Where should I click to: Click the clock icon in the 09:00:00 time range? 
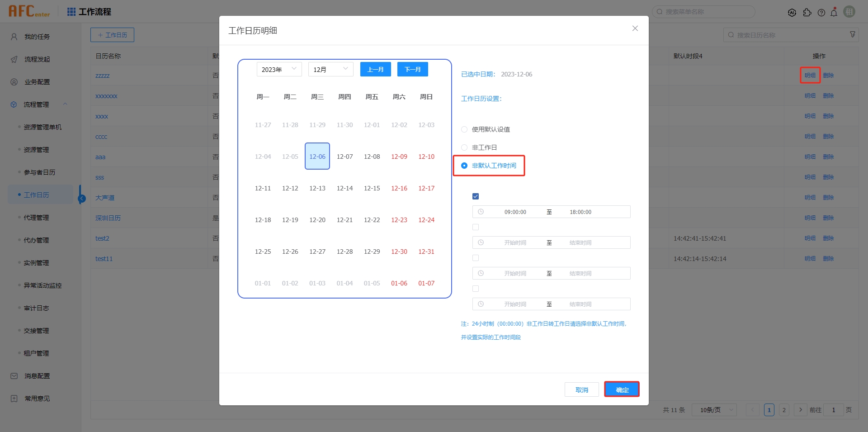(x=481, y=212)
